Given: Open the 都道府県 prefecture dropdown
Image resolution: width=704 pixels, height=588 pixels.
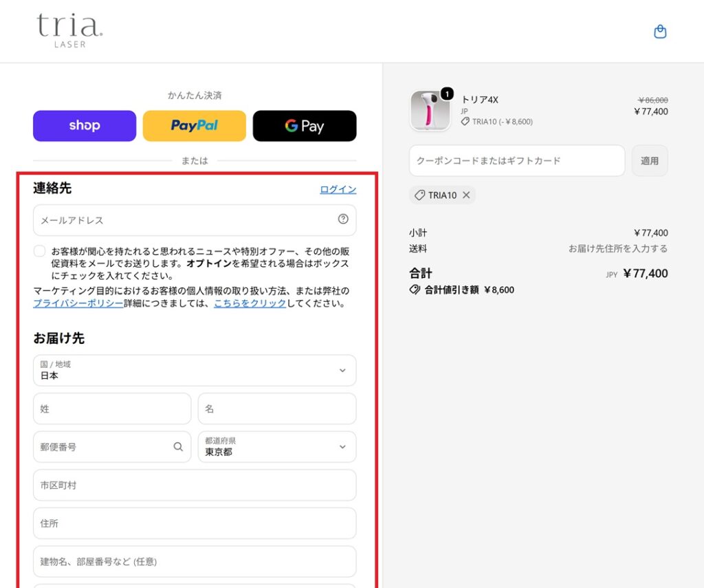Looking at the screenshot, I should tap(277, 446).
